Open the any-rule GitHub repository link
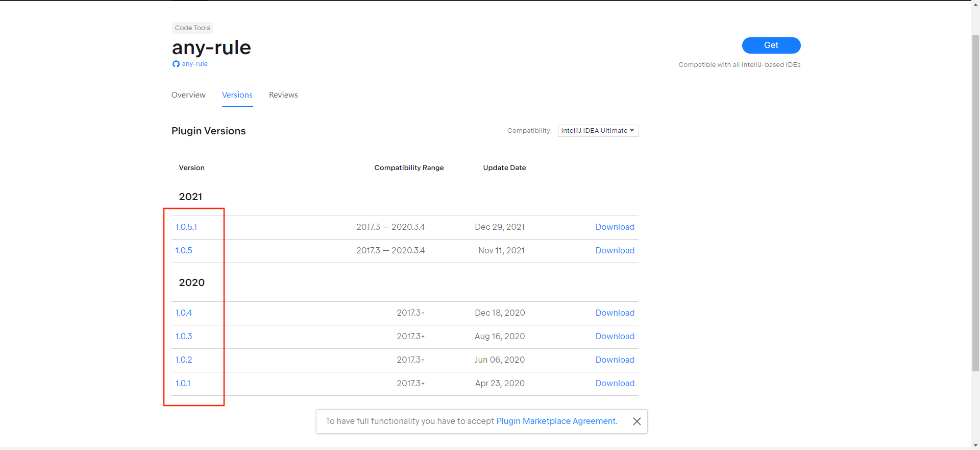Screen dimensions: 980x450 tap(195, 64)
